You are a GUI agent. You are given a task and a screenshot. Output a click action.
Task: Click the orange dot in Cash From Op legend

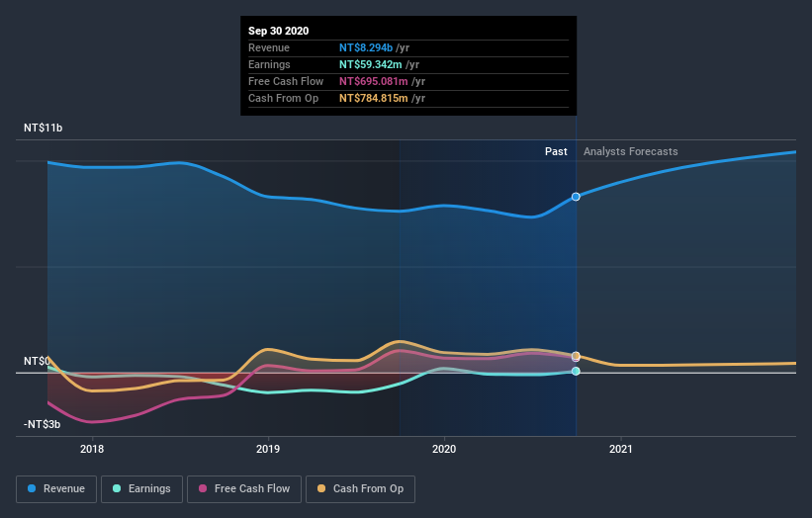pos(321,488)
